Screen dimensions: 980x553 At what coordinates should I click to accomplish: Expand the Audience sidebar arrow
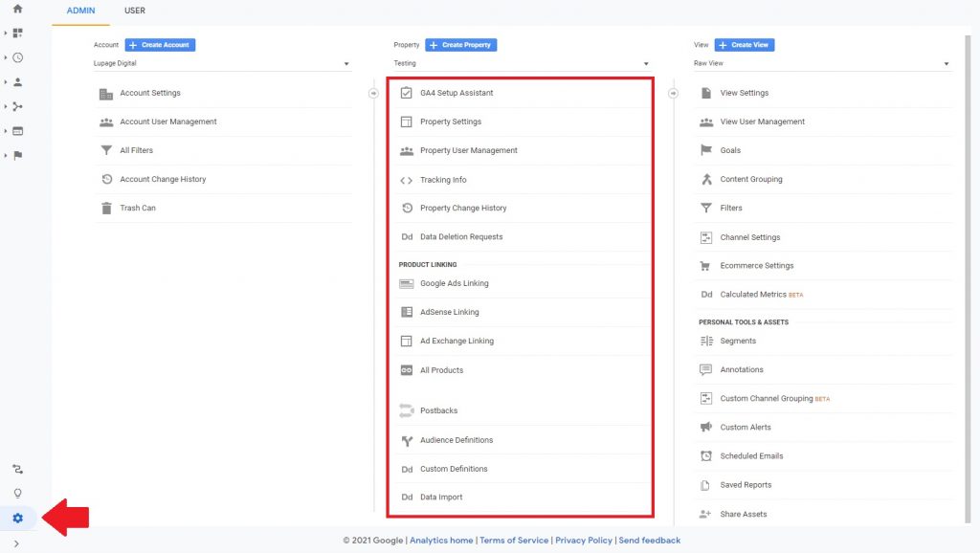click(x=6, y=82)
